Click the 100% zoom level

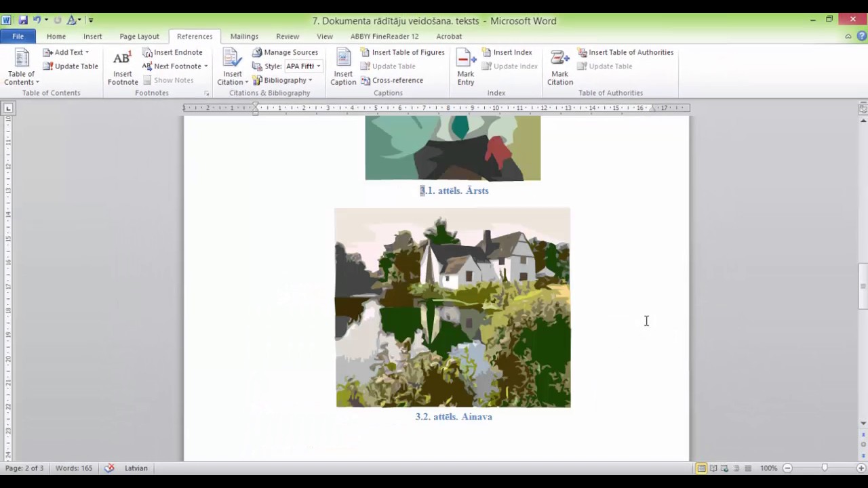click(x=768, y=468)
